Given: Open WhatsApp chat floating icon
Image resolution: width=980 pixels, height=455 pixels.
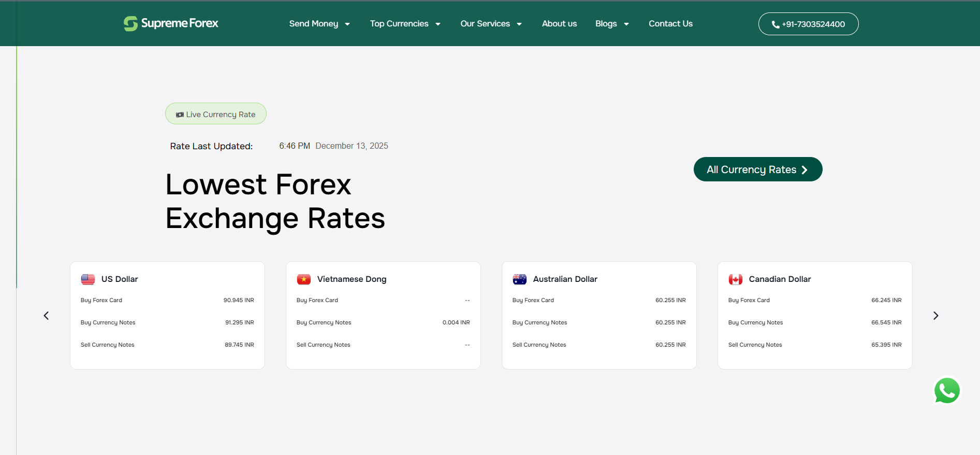Looking at the screenshot, I should [947, 391].
